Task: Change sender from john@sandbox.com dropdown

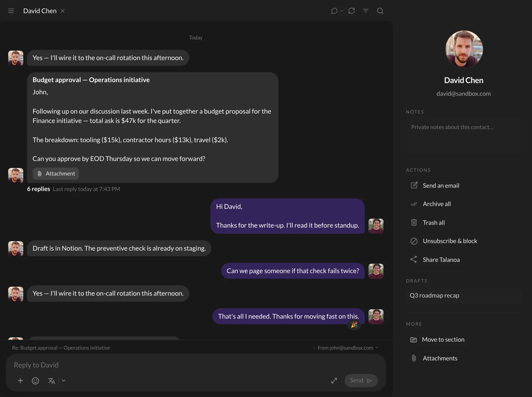Action: 348,348
